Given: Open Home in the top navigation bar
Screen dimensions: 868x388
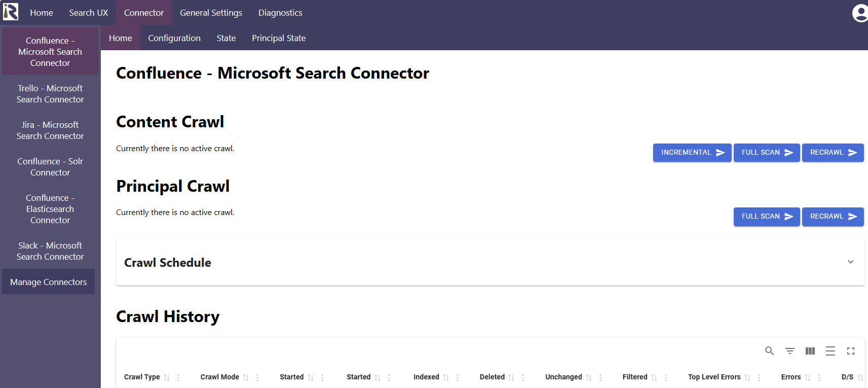Looking at the screenshot, I should pos(42,13).
